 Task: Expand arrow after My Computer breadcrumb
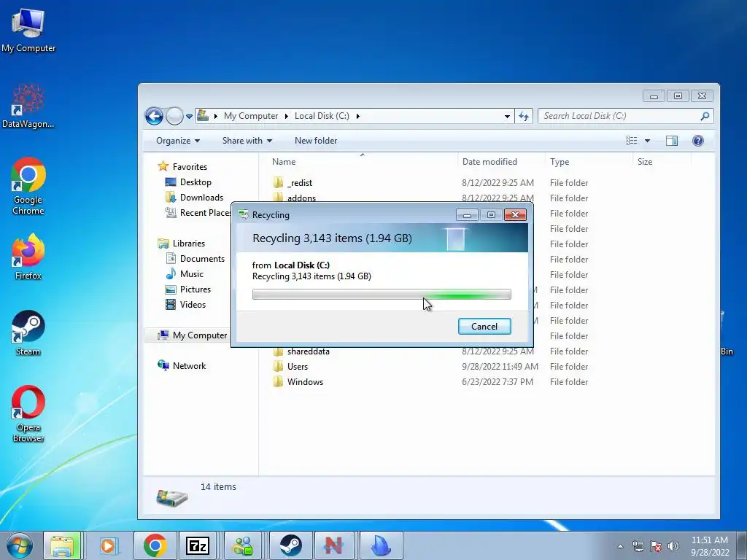286,116
